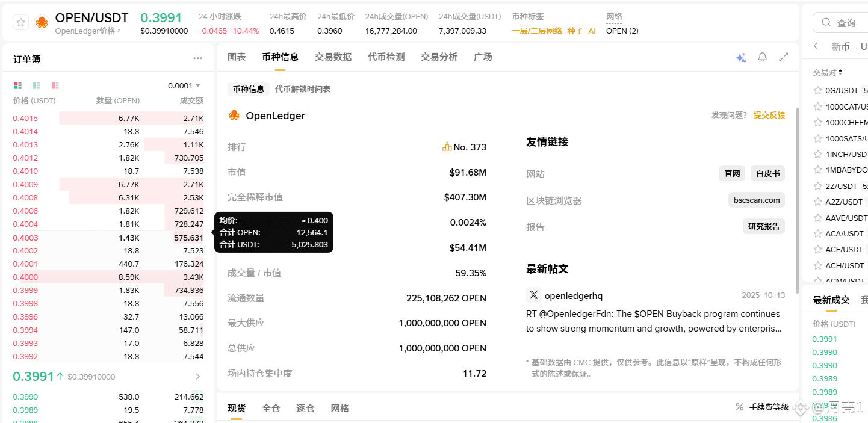Show sell orders only view
The height and width of the screenshot is (423, 868).
click(55, 85)
